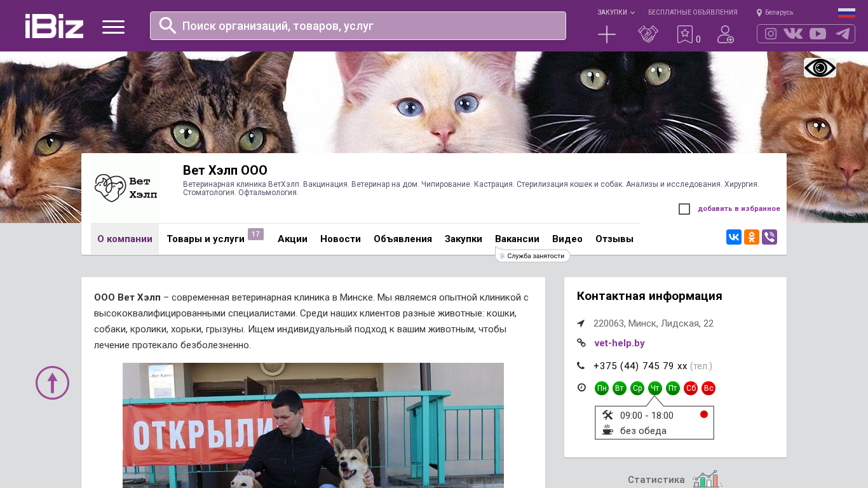Screen dimensions: 868x488
Task: Click the address 220063, Минск, Лидская, 22
Action: coord(653,323)
